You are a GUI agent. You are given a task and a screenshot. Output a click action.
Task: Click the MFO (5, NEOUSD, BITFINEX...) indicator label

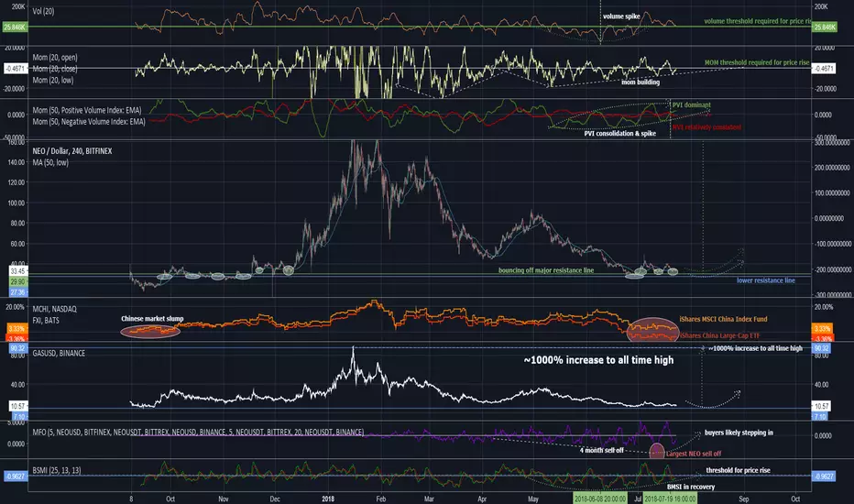(x=198, y=433)
